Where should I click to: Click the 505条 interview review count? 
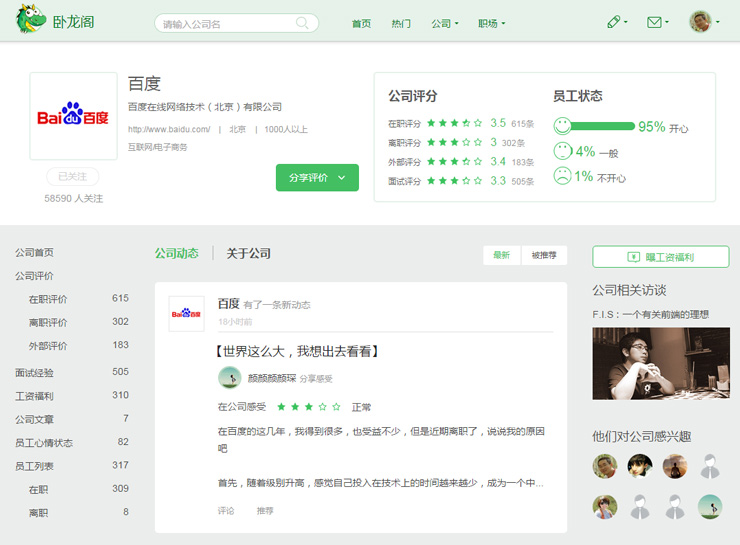tap(522, 181)
